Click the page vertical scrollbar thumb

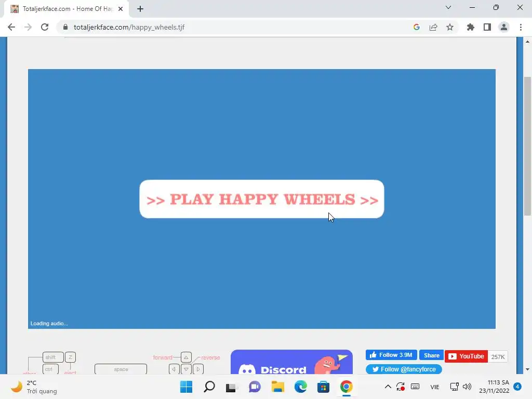pyautogui.click(x=527, y=146)
